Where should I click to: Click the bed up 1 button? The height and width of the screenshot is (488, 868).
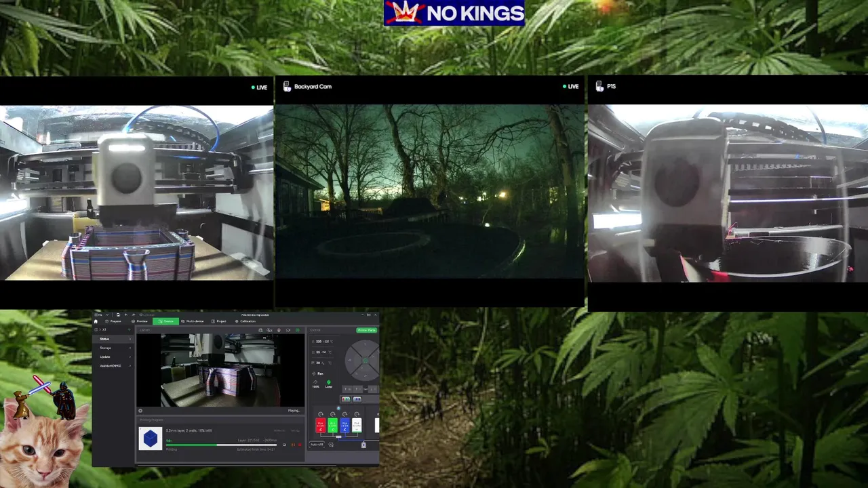pyautogui.click(x=357, y=389)
